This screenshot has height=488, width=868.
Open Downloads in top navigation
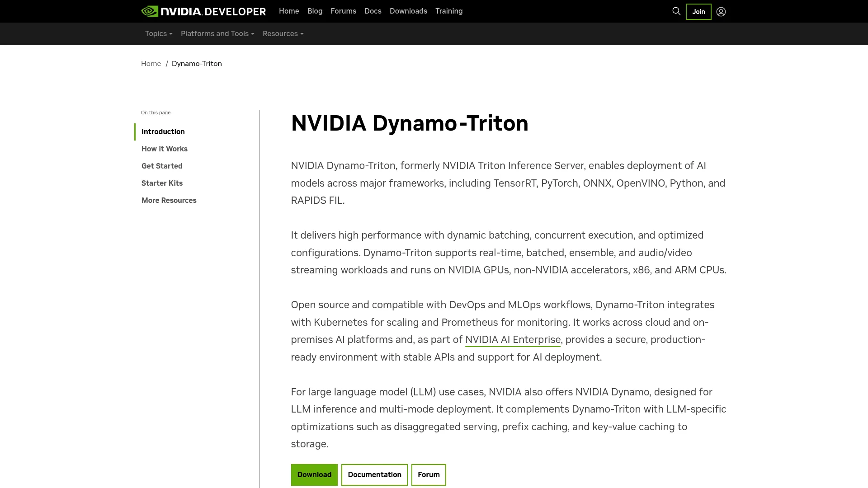(x=408, y=11)
